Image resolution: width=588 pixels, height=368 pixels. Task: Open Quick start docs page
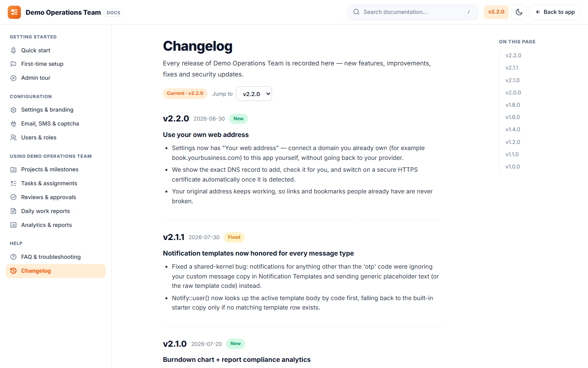[x=56, y=50]
